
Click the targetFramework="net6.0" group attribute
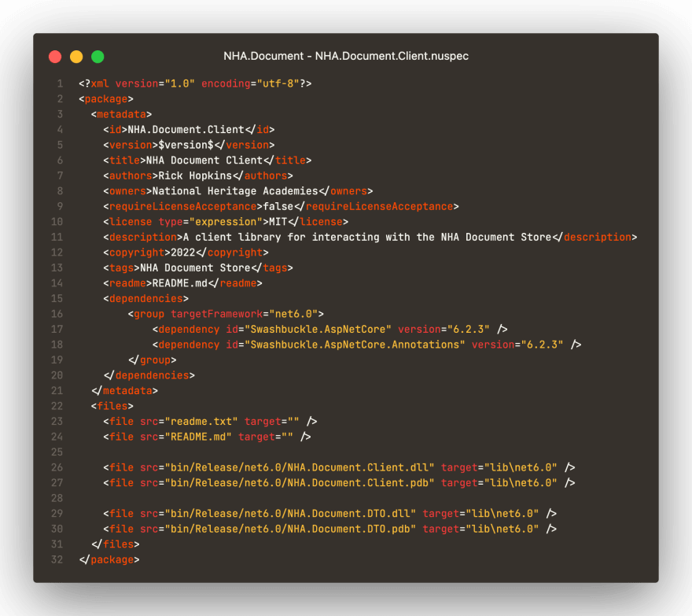pyautogui.click(x=244, y=314)
